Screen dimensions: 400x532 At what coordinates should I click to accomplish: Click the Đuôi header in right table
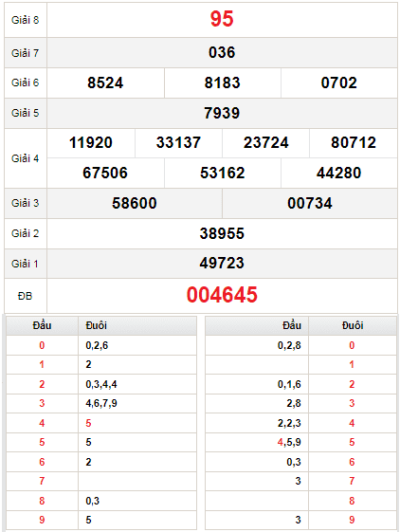coord(353,325)
